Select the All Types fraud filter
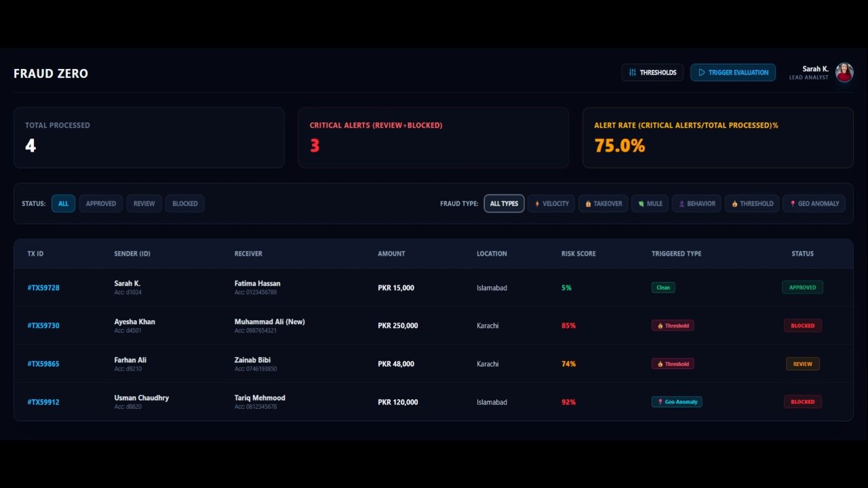The image size is (868, 488). [x=504, y=203]
